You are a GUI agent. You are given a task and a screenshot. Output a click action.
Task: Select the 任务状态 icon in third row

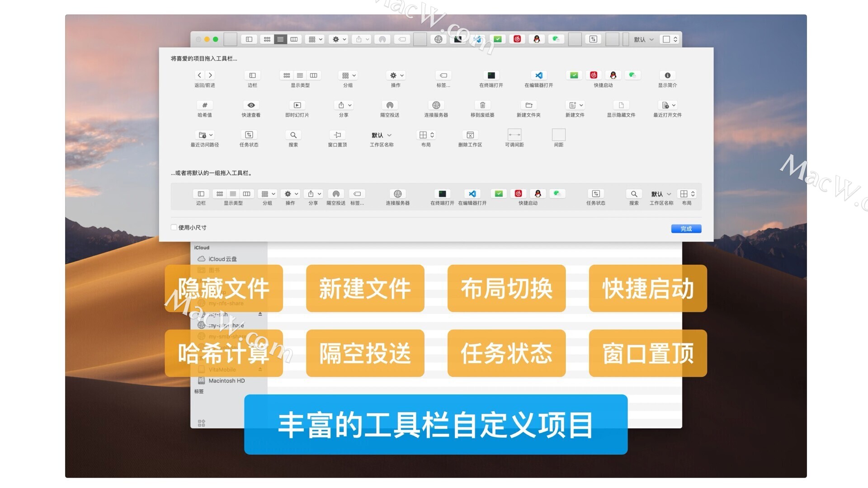click(249, 135)
